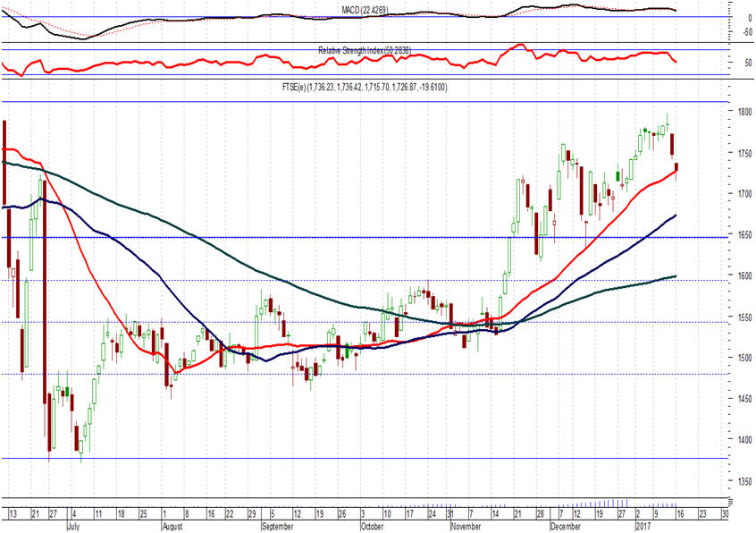Image resolution: width=756 pixels, height=533 pixels.
Task: Click the last red candlestick on the right
Action: coord(676,167)
